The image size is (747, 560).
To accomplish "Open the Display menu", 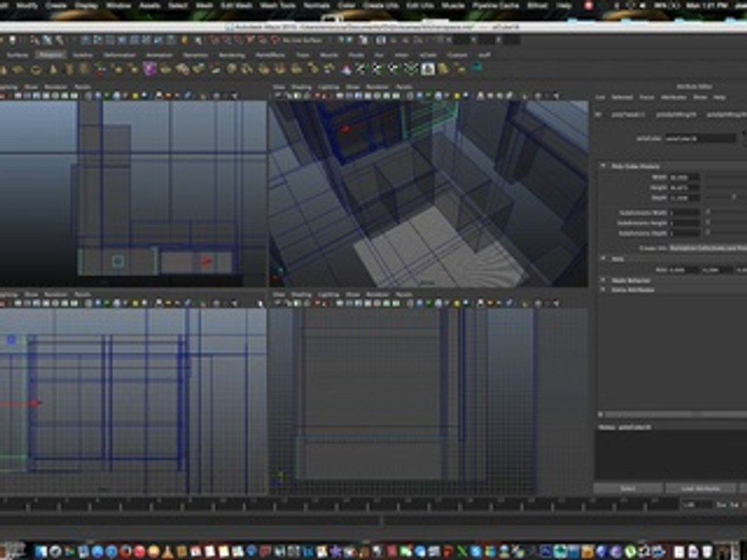I will pos(86,5).
